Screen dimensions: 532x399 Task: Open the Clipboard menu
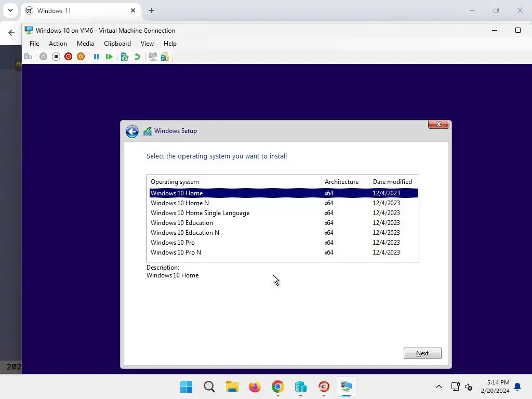[117, 44]
